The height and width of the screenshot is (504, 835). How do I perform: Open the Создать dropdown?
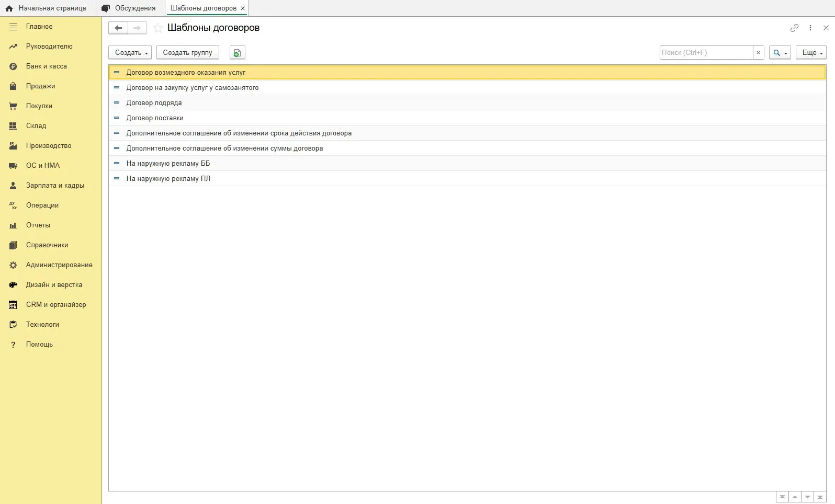(x=130, y=53)
